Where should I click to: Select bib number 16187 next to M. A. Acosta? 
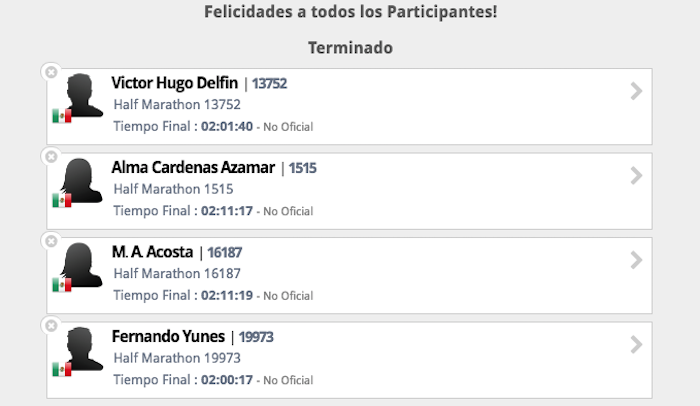point(226,253)
